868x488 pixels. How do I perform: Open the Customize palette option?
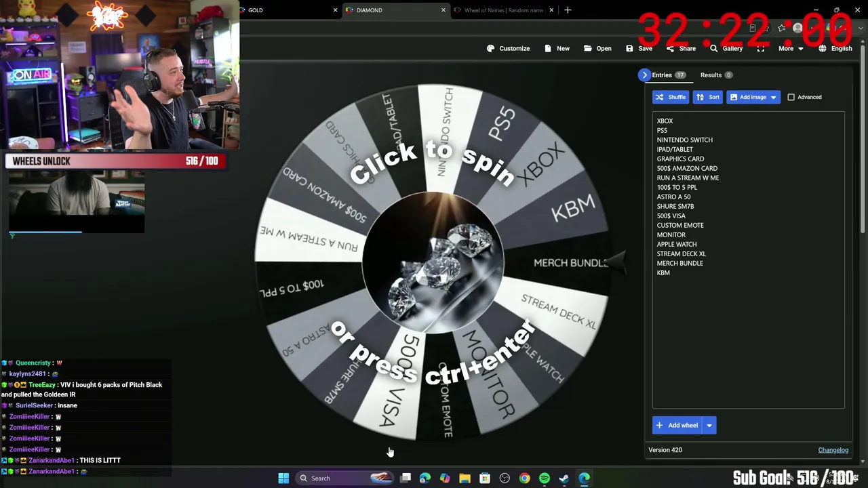pos(508,48)
